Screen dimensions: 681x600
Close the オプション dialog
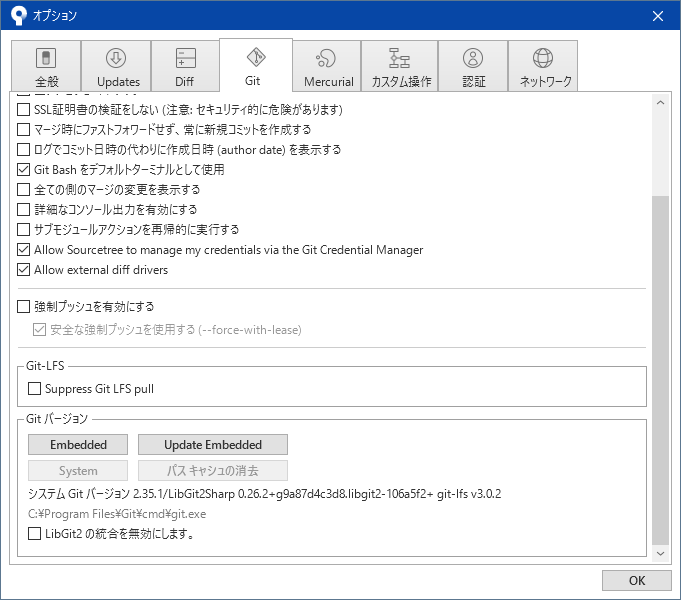click(x=658, y=16)
